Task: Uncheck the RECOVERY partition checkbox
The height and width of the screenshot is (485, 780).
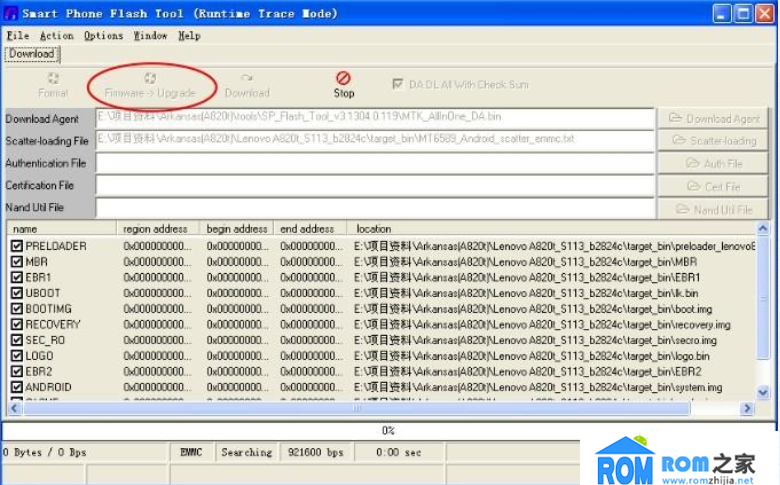Action: (x=17, y=324)
